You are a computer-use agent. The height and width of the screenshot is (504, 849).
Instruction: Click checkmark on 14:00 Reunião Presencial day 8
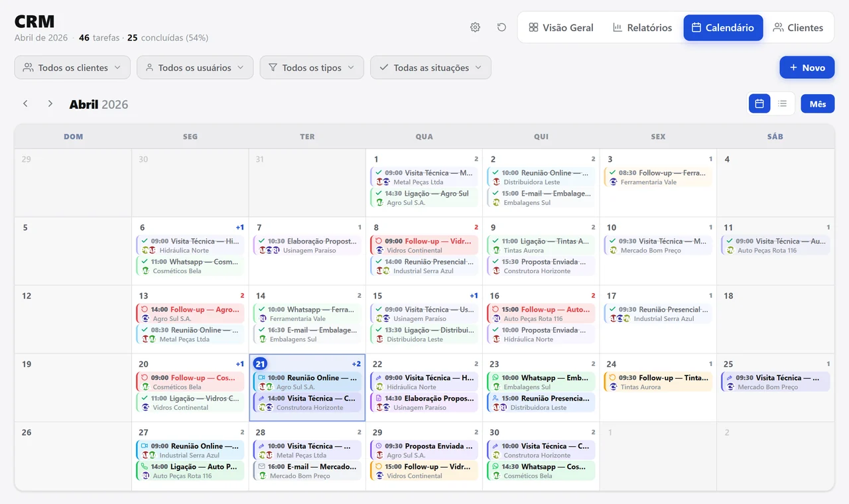pos(379,262)
